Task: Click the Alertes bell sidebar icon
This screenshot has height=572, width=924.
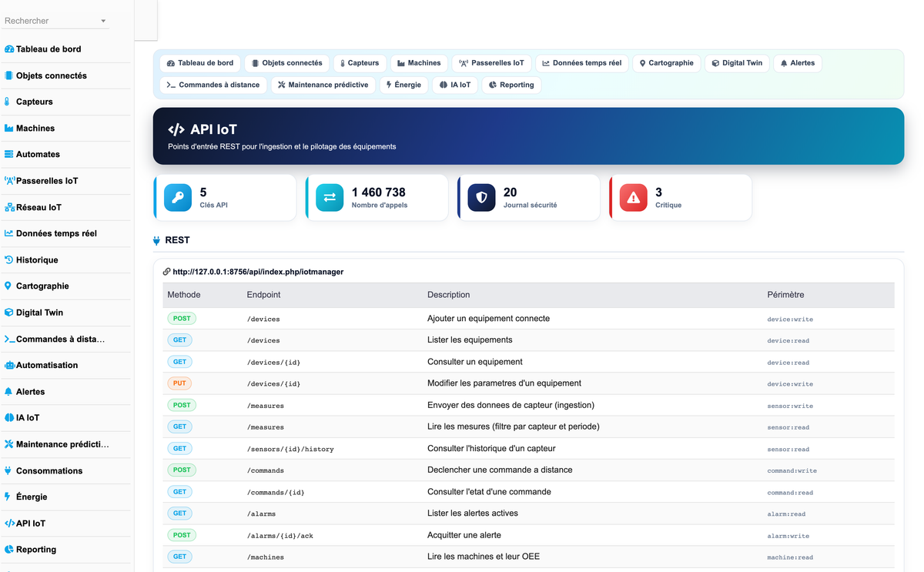Action: [x=8, y=391]
